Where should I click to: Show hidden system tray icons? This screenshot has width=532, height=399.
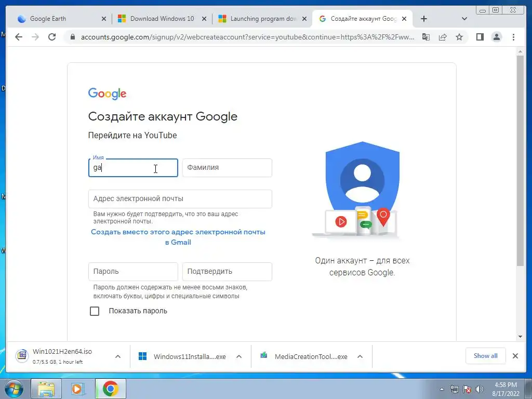click(442, 389)
